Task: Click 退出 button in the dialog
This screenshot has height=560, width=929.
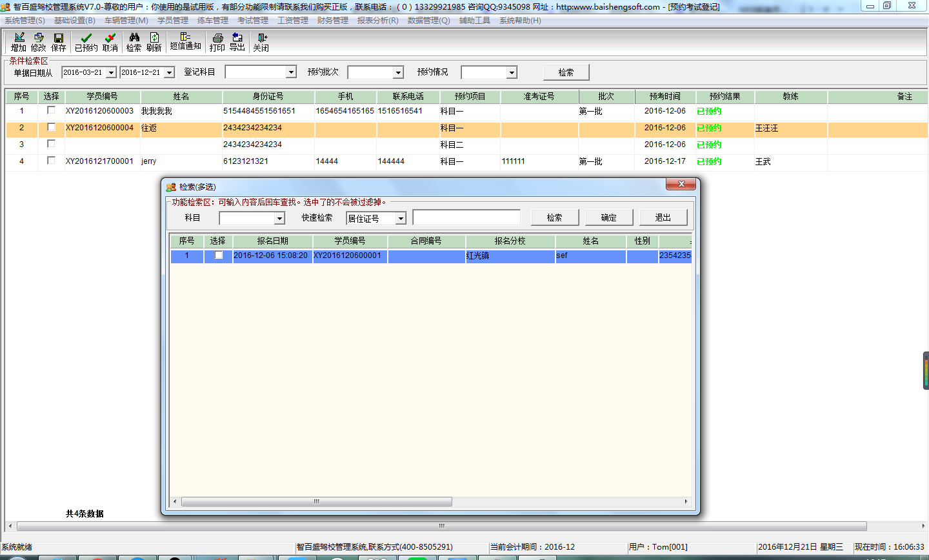Action: point(663,217)
